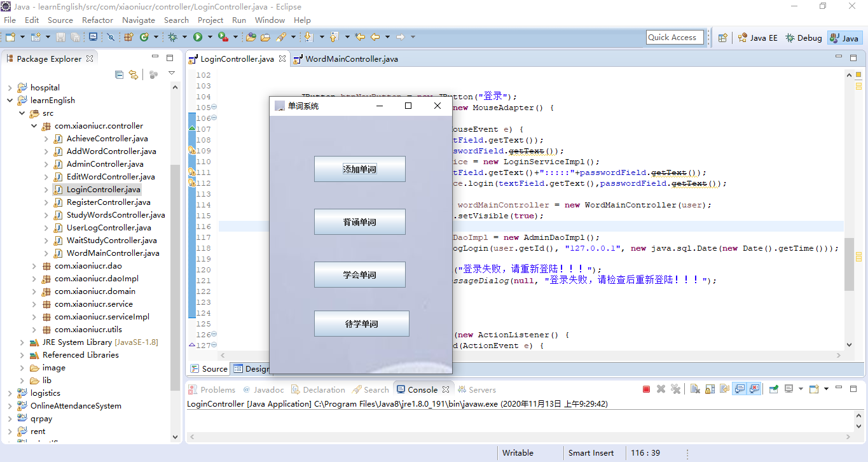Switch to the WordMainController.java editor tab

(x=345, y=59)
